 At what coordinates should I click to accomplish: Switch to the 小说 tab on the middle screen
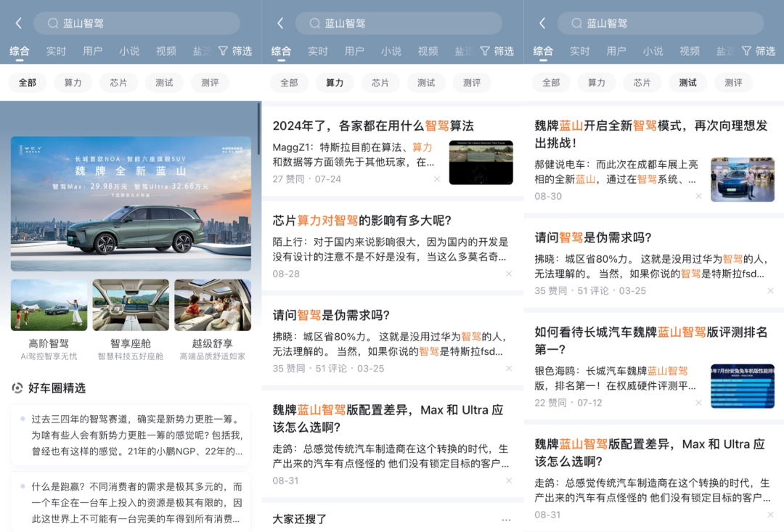click(391, 51)
